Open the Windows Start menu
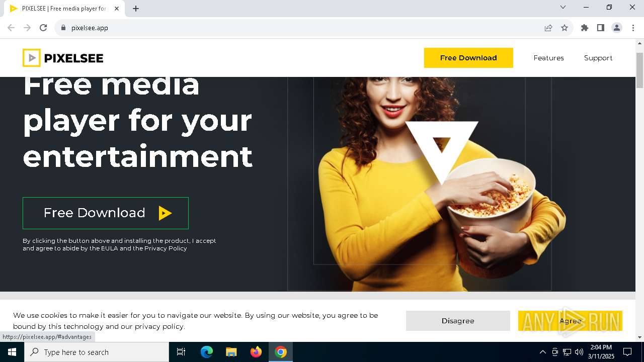This screenshot has width=644, height=362. click(x=12, y=352)
